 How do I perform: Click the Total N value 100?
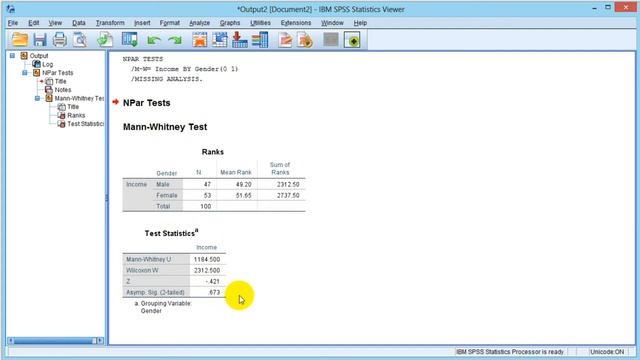[206, 207]
